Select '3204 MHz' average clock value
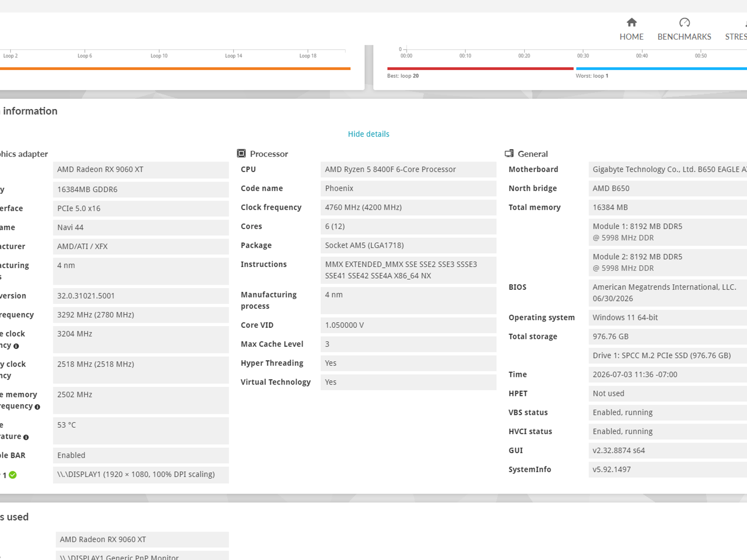 141,339
